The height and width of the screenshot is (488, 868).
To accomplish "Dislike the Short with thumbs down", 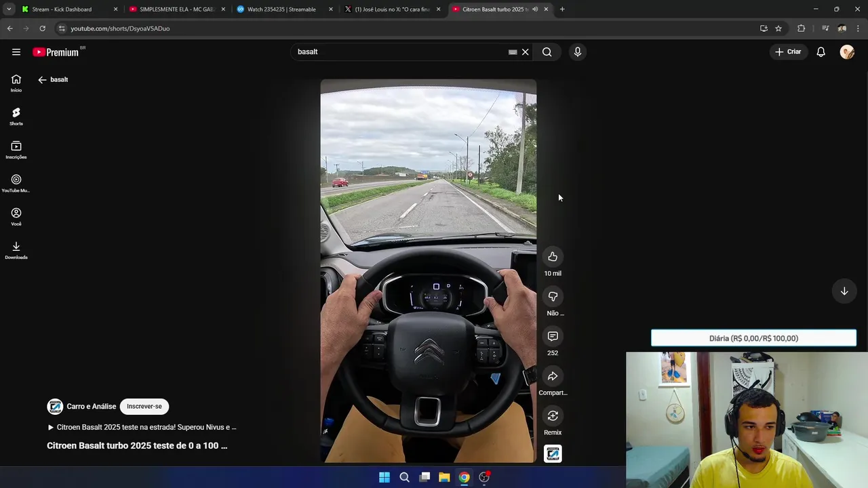I will pos(553,296).
